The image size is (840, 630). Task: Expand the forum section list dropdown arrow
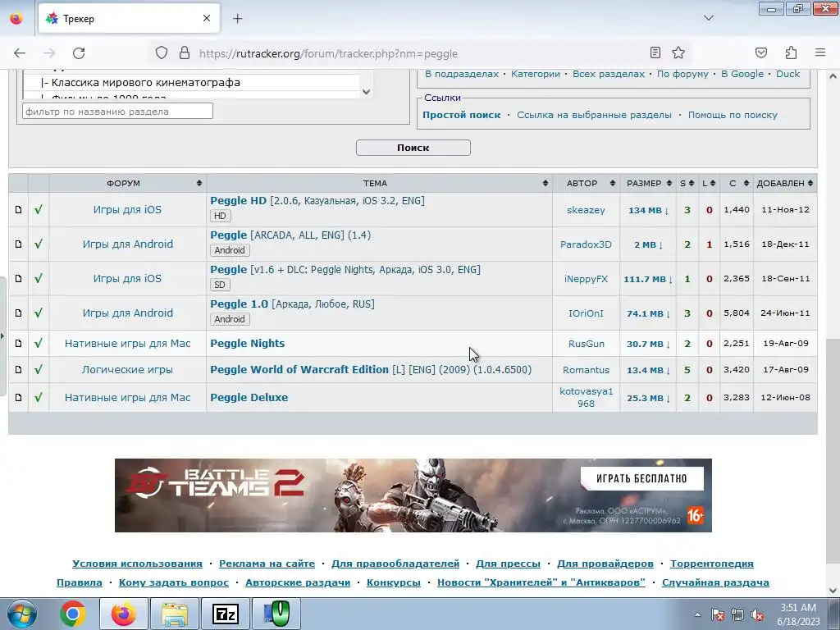(x=366, y=92)
